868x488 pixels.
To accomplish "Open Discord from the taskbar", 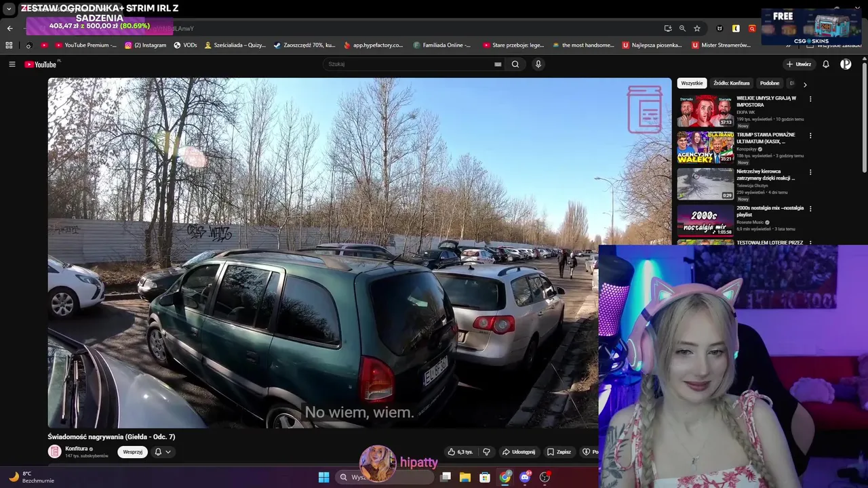I will point(525,477).
